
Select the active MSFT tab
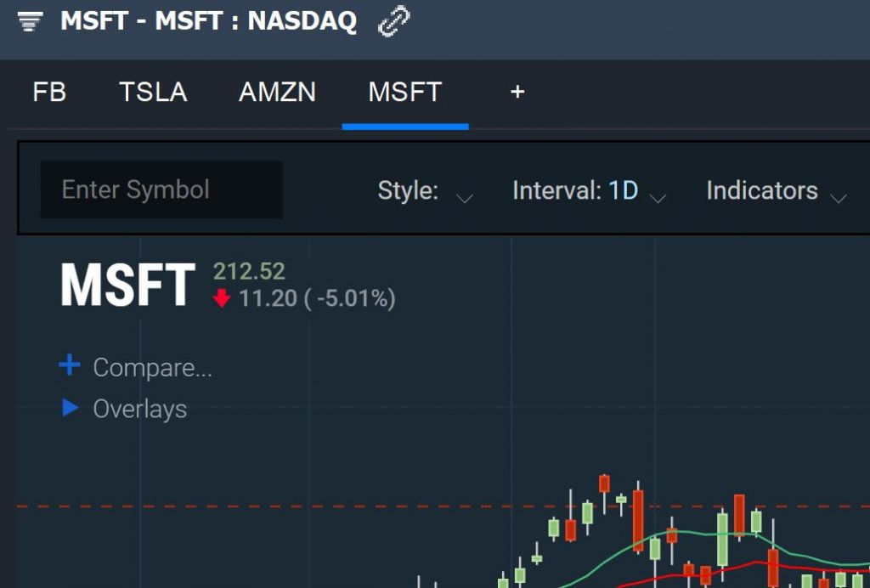[405, 92]
